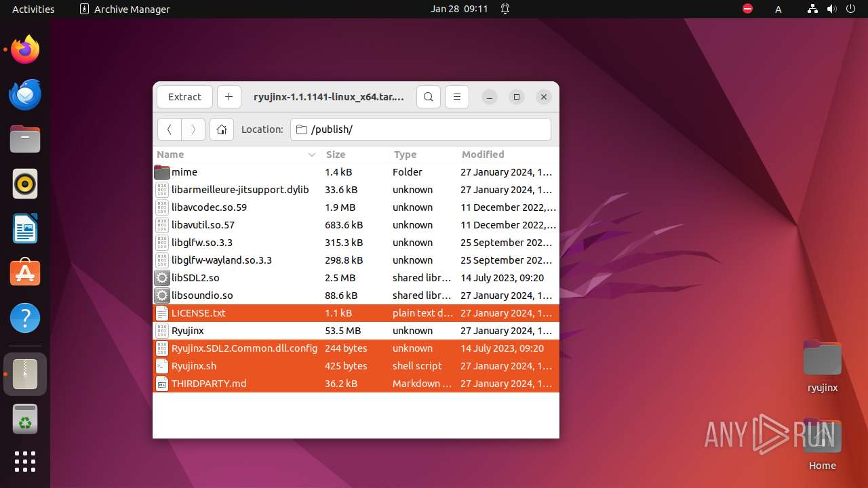Open power menu in top bar
The height and width of the screenshot is (488, 868).
click(x=850, y=9)
